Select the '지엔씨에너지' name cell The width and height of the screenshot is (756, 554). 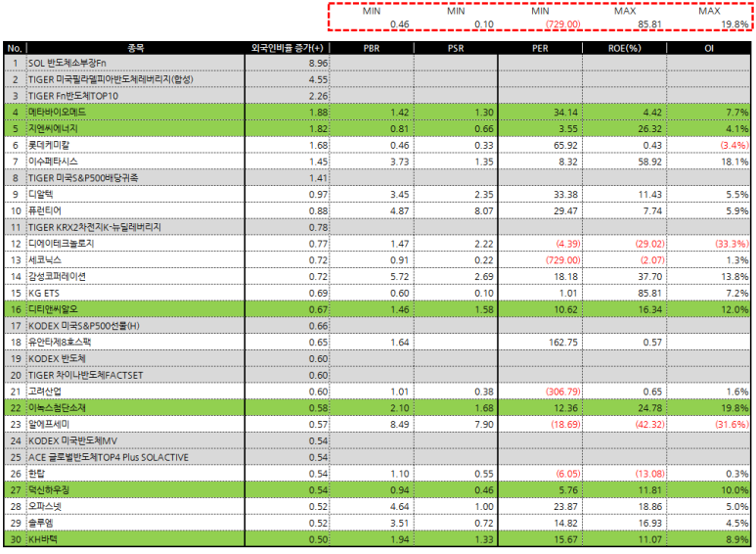(136, 128)
